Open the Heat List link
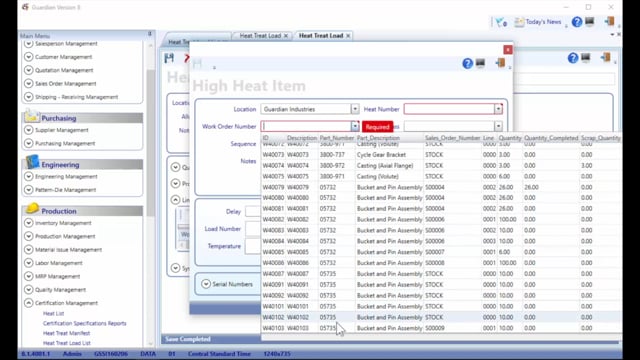 point(53,313)
